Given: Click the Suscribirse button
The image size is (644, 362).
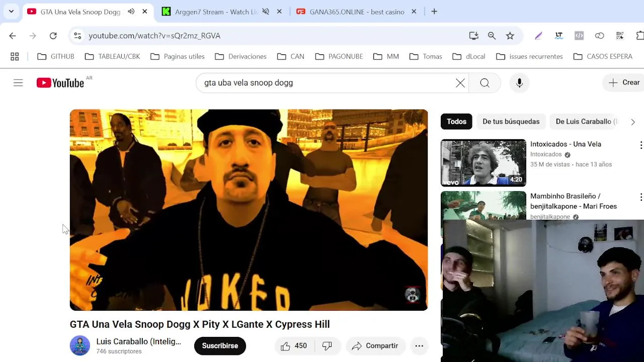Looking at the screenshot, I should [220, 346].
